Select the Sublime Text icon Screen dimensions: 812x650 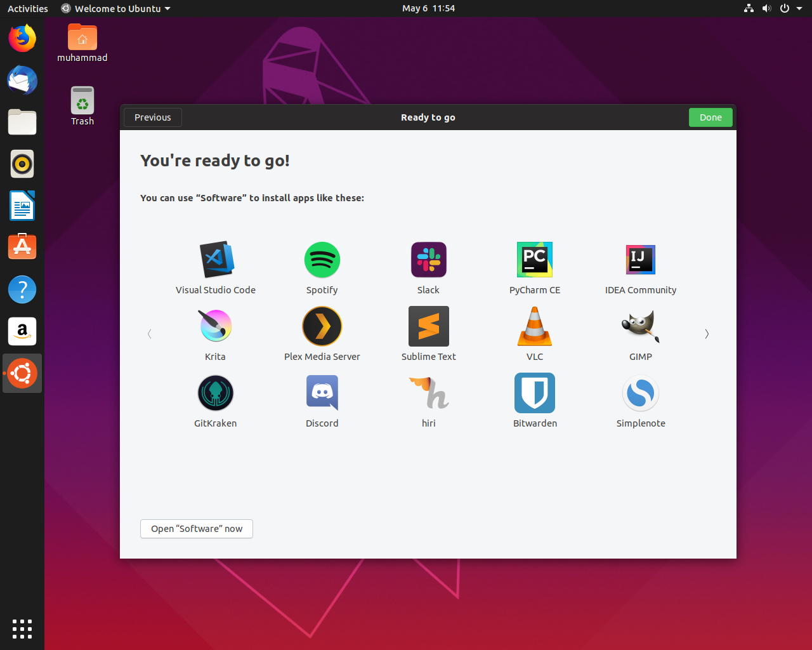429,326
